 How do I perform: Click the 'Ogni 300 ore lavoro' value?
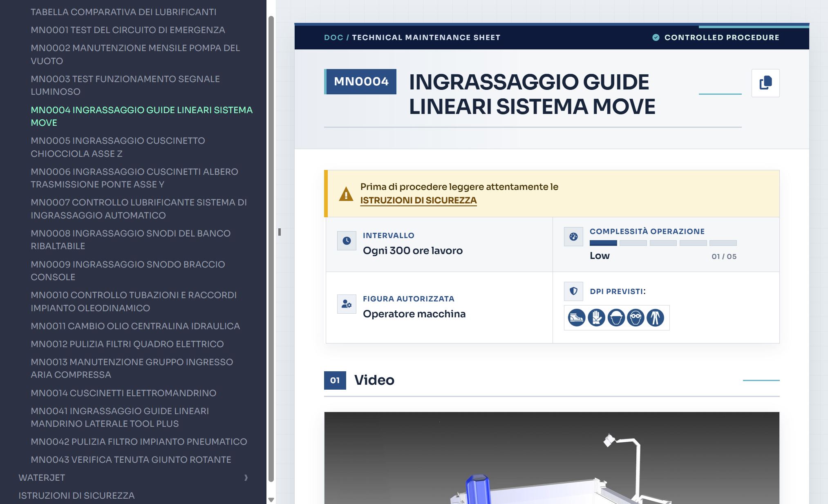413,250
